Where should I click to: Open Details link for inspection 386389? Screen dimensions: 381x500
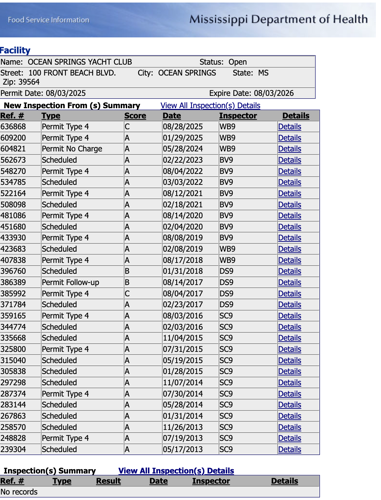289,282
